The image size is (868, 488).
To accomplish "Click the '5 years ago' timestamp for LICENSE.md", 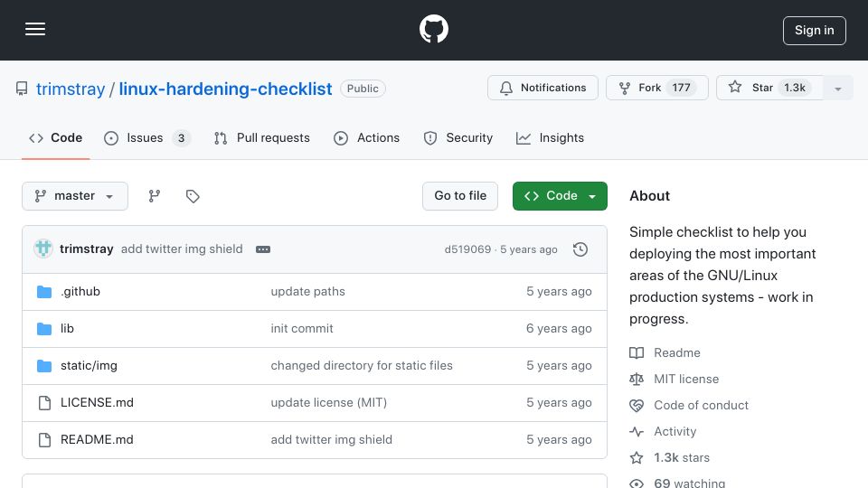I will tap(559, 403).
